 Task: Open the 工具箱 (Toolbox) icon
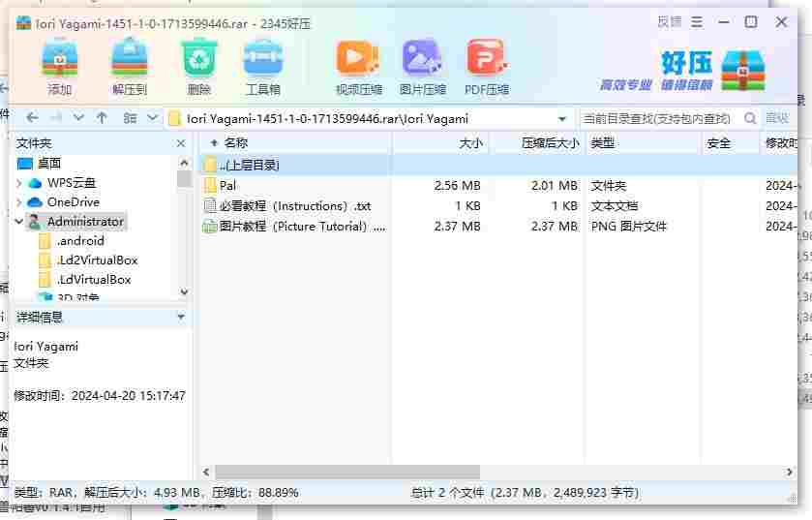tap(263, 68)
